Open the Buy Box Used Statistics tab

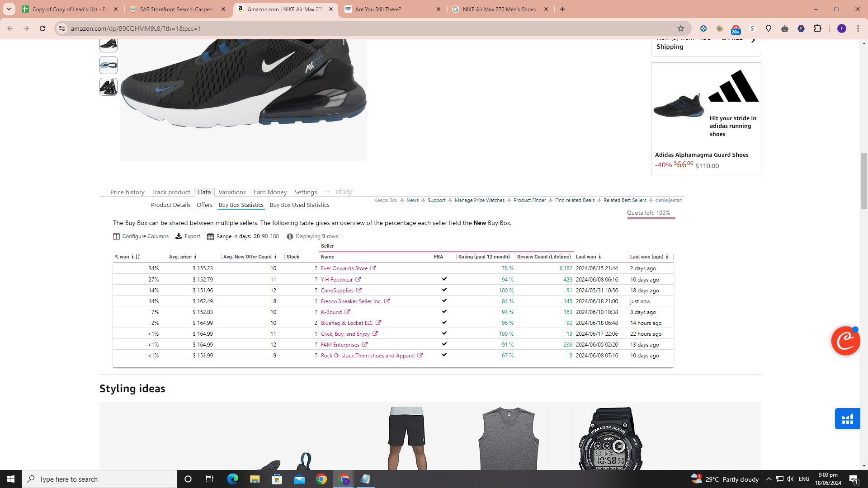click(x=299, y=205)
